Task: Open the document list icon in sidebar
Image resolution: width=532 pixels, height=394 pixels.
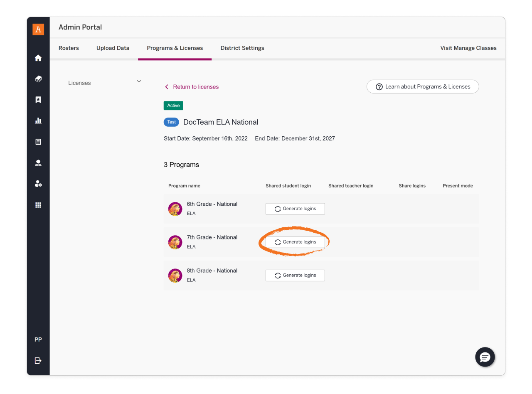Action: point(38,142)
